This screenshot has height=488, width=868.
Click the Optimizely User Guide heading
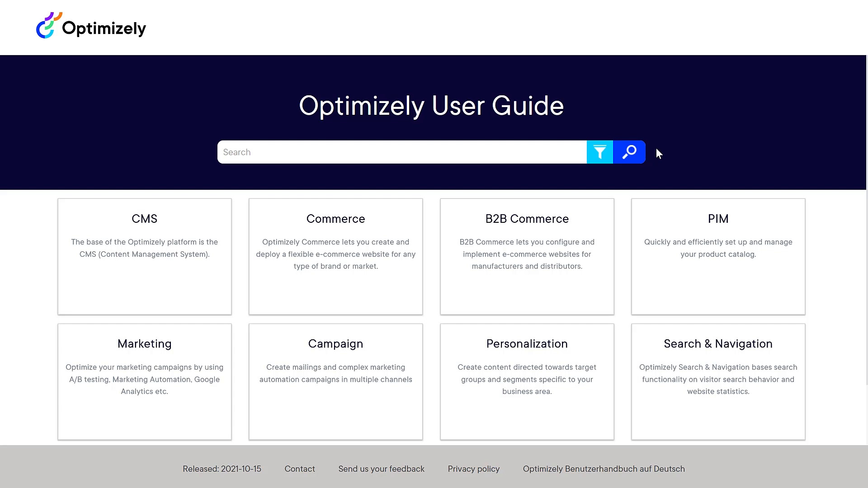point(431,106)
